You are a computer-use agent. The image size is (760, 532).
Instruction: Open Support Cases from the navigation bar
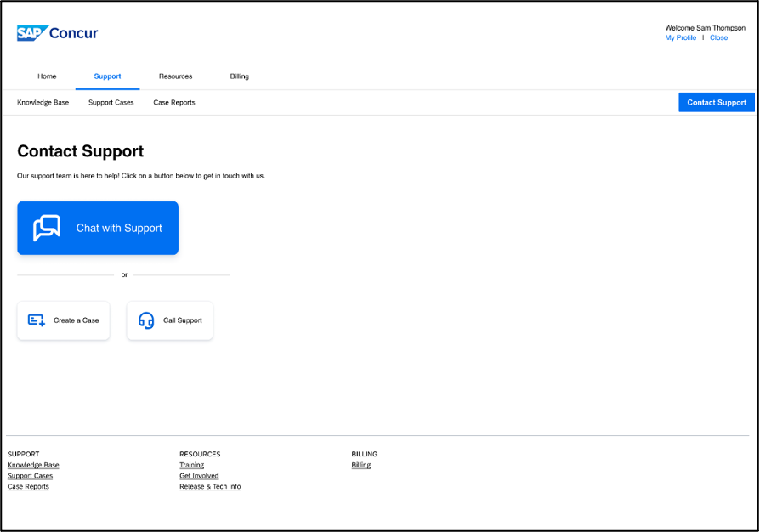tap(111, 102)
